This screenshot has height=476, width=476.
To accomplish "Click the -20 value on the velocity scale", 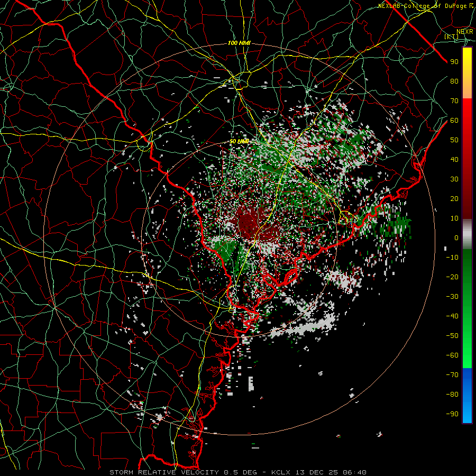I will point(452,277).
